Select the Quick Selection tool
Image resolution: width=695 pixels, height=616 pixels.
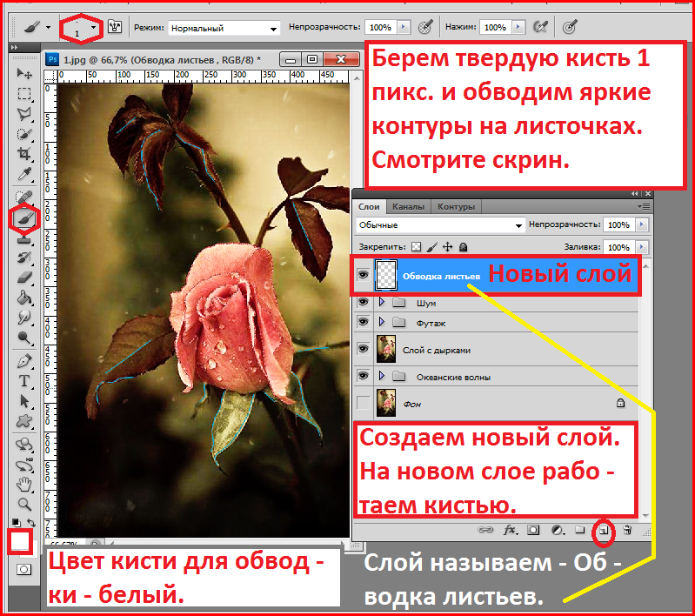click(x=24, y=134)
